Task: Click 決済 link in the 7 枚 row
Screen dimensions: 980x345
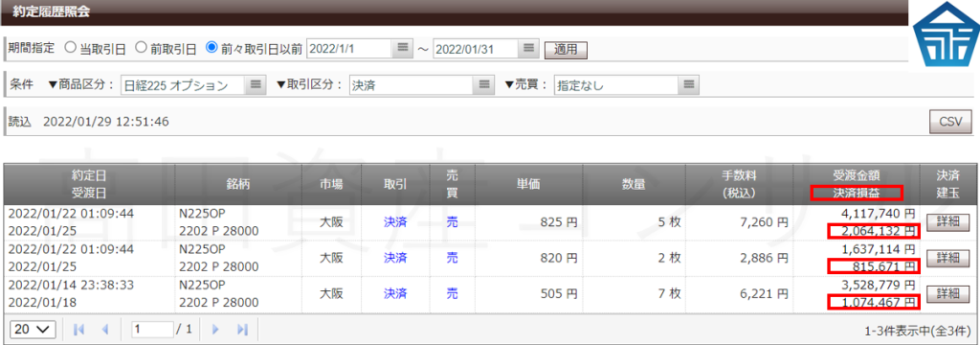Action: 395,293
